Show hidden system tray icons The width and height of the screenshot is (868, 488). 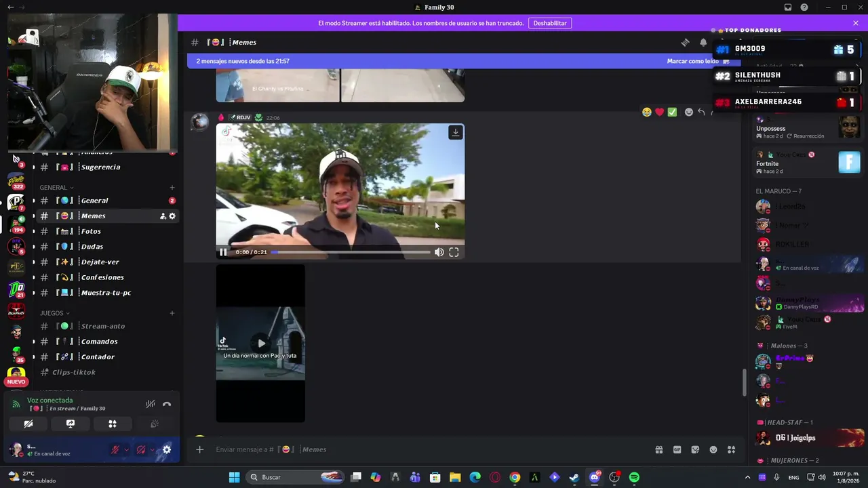pos(748,477)
